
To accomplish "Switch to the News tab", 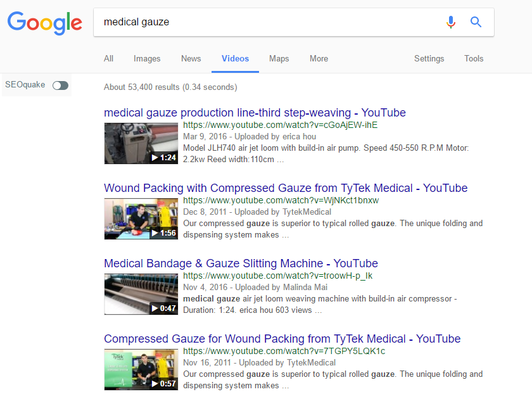I will [x=191, y=58].
